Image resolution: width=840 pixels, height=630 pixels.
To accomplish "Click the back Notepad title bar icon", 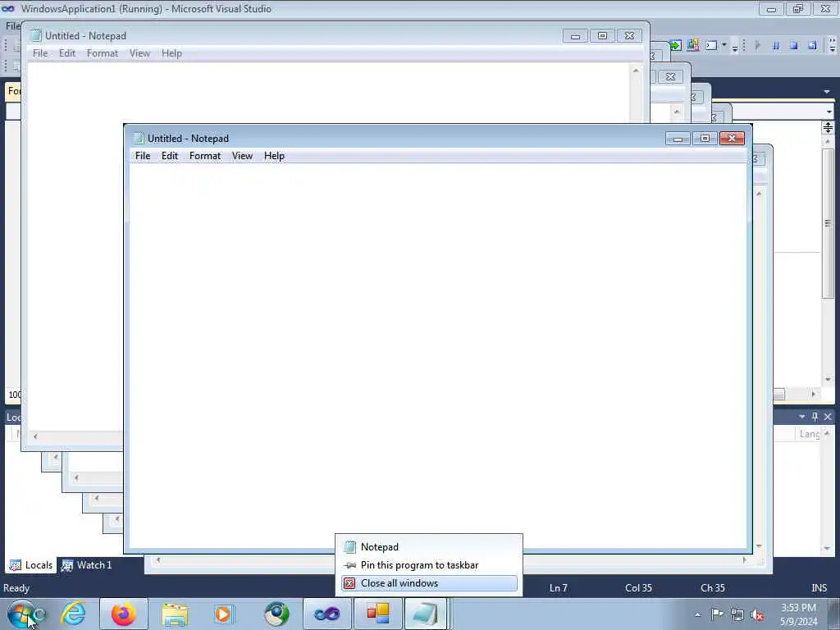I will (35, 36).
